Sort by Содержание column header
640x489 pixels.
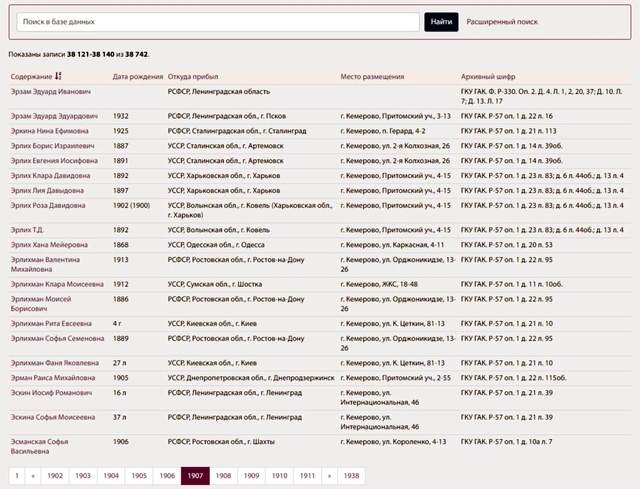[x=31, y=76]
